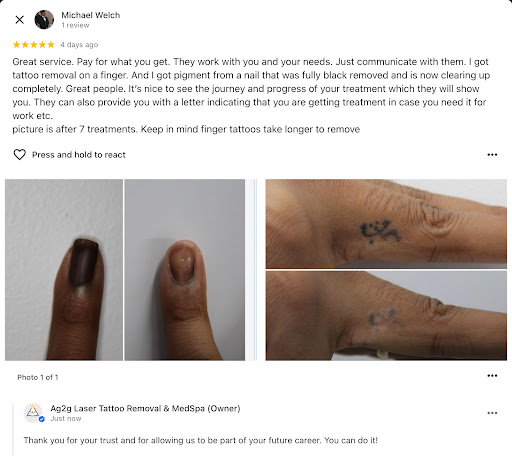The width and height of the screenshot is (512, 470).
Task: Click the blue verified badge on owner logo
Action: coord(42,419)
